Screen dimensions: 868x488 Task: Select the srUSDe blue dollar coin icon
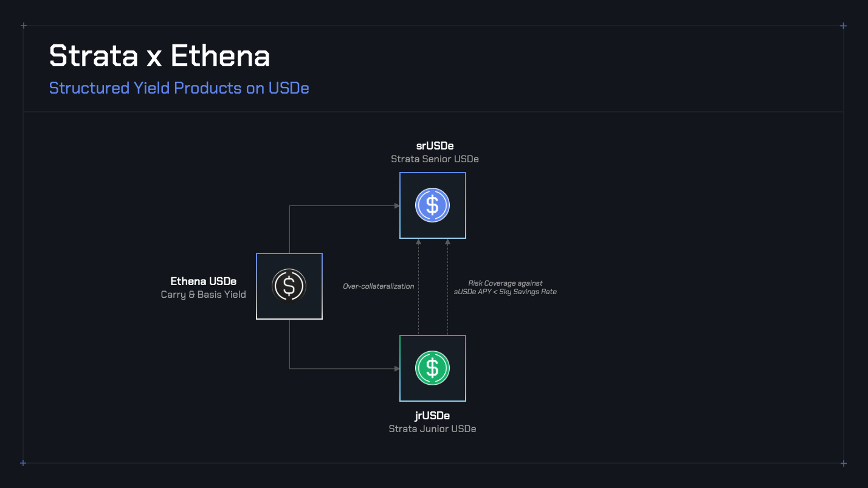click(432, 205)
